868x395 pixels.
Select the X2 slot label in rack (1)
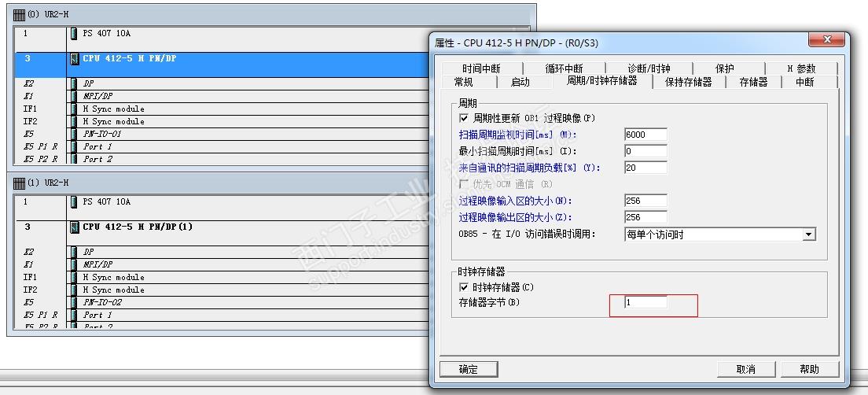[x=29, y=252]
